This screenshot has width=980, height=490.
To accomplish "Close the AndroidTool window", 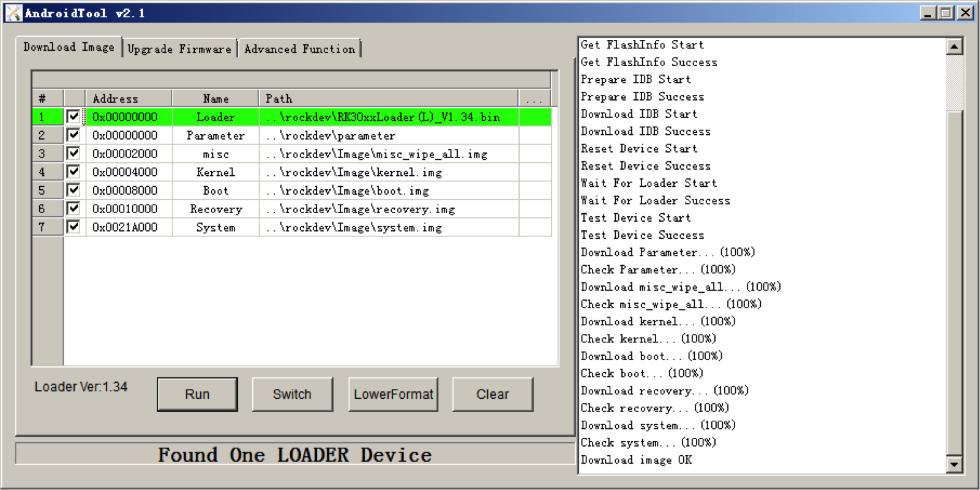I will 965,13.
